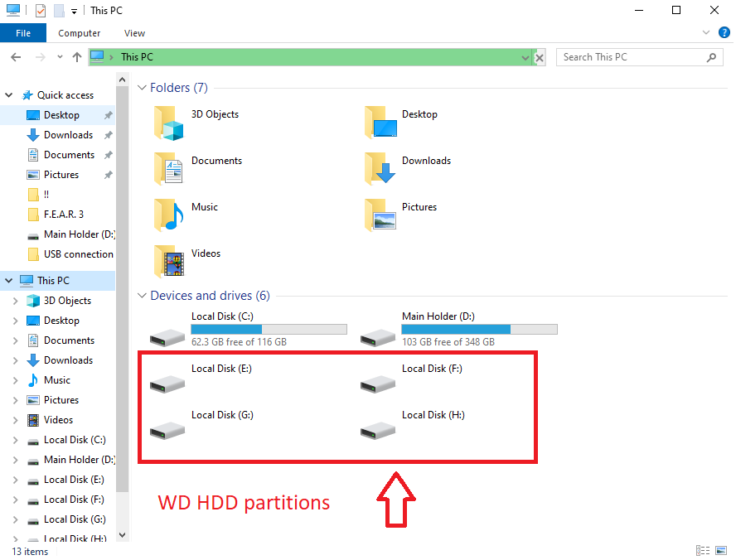Open the Computer ribbon tab
Viewport: 736px width, 560px height.
click(79, 33)
